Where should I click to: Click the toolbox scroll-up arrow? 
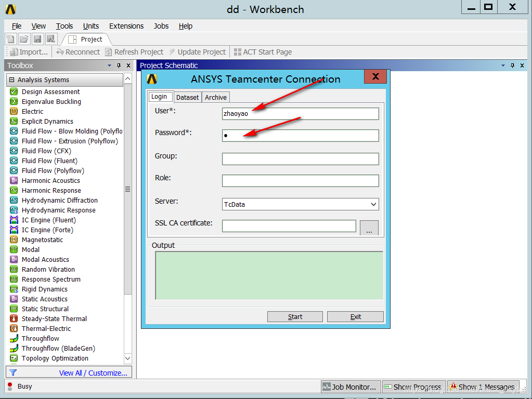pyautogui.click(x=127, y=78)
